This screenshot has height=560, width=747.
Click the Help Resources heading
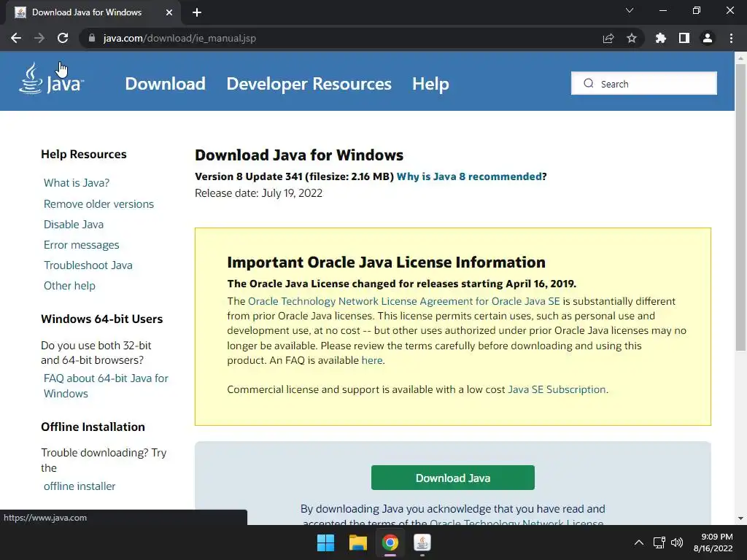83,155
